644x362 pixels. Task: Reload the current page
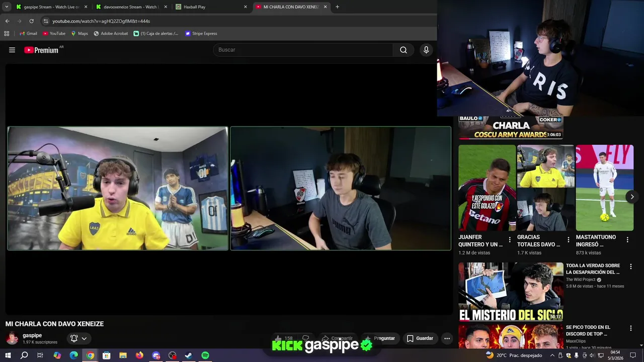click(31, 21)
